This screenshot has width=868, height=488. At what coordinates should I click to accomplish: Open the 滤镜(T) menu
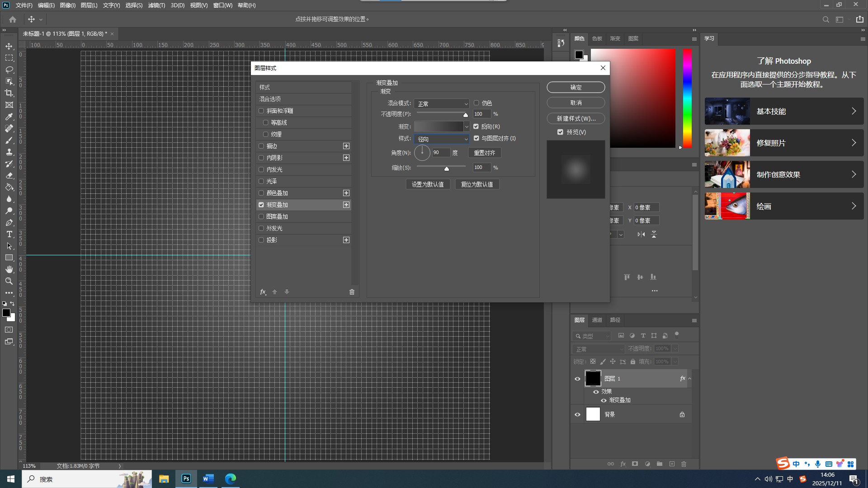pos(156,5)
